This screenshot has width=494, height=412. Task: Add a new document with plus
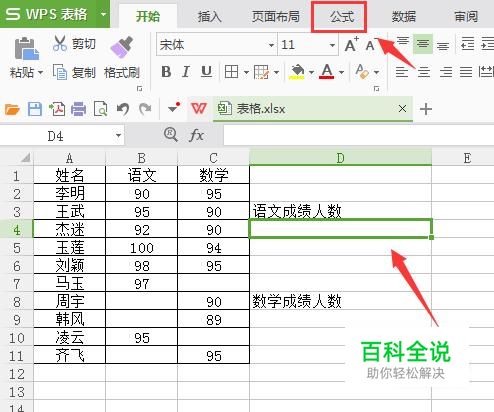pyautogui.click(x=426, y=109)
